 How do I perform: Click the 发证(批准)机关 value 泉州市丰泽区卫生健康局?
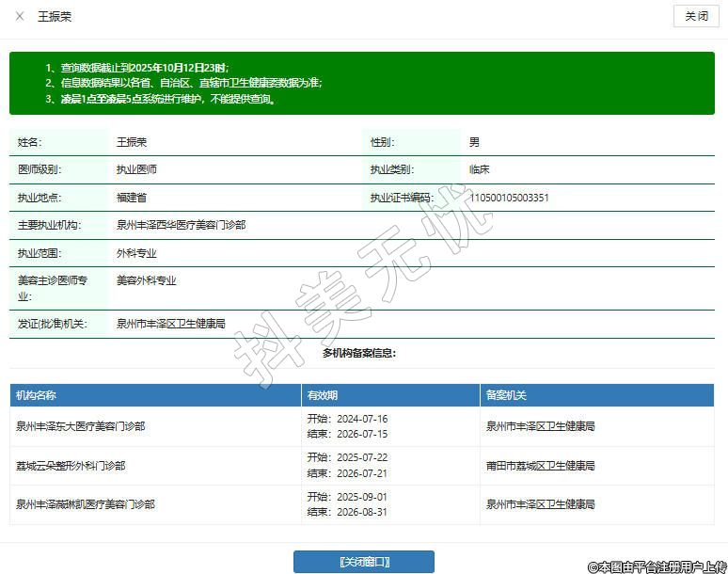170,324
